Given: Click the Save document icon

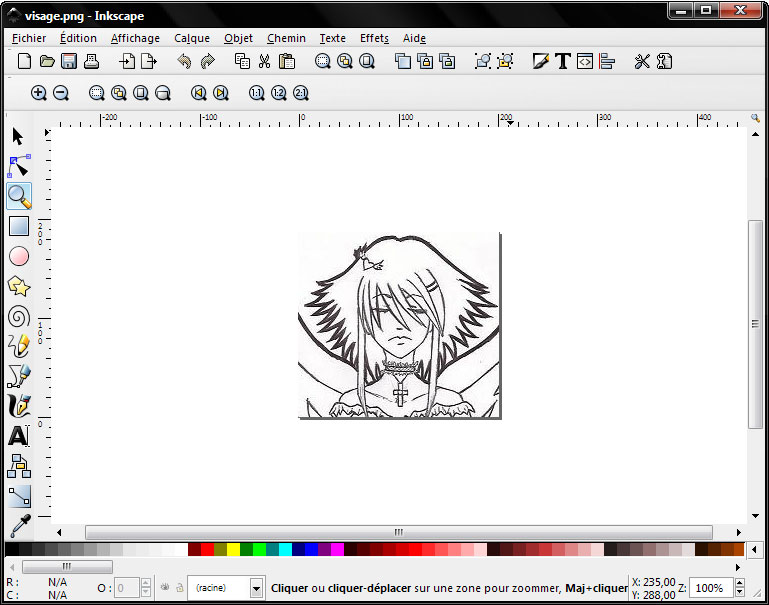Looking at the screenshot, I should tap(69, 62).
